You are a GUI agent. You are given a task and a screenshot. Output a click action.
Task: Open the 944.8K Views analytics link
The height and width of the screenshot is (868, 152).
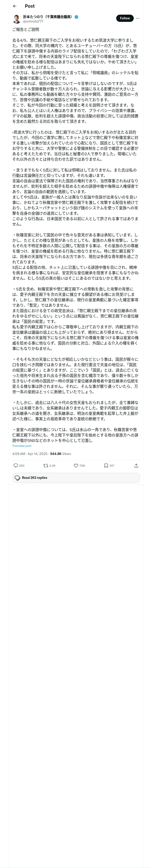pos(61,454)
